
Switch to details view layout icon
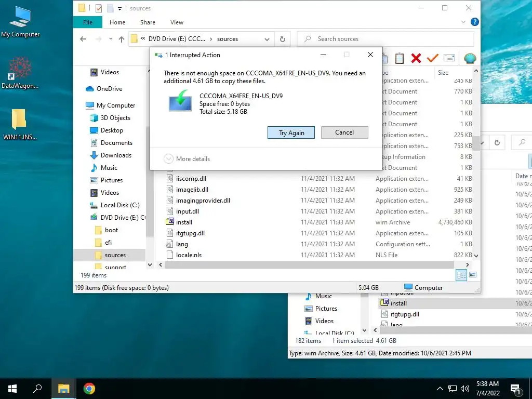coord(462,275)
